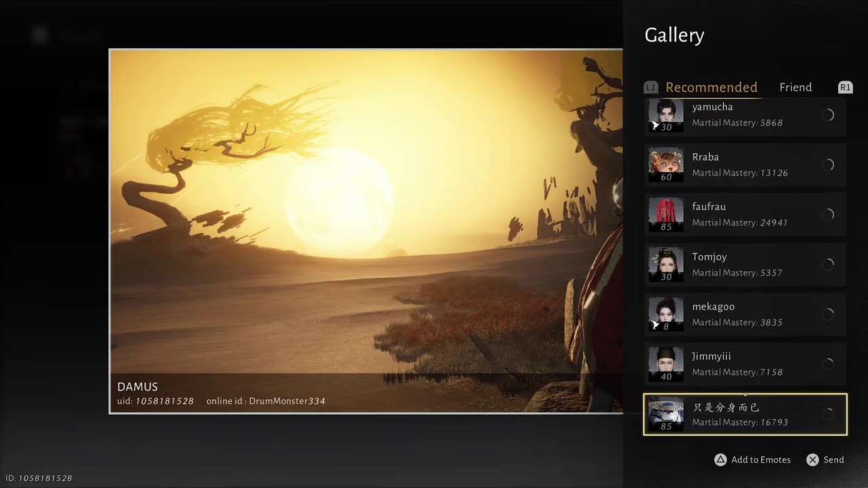Toggle selection circle for yamucha

(828, 115)
